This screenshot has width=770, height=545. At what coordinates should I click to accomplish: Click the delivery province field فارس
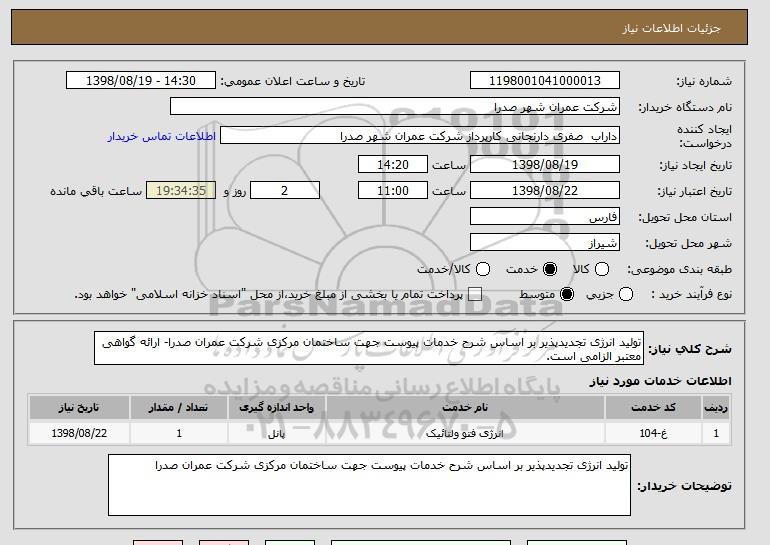pos(545,217)
